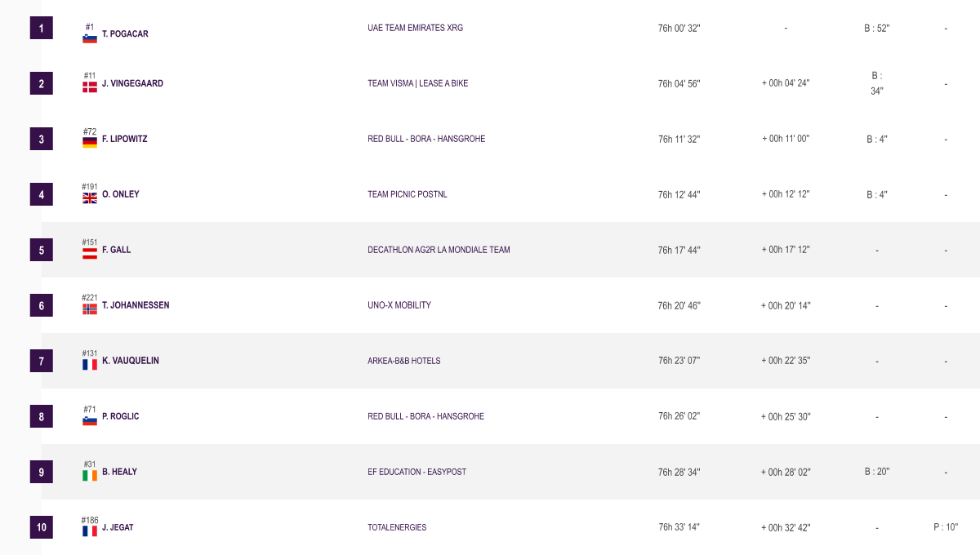Open the Uno-X Mobility team link
The width and height of the screenshot is (980, 555).
click(x=399, y=305)
